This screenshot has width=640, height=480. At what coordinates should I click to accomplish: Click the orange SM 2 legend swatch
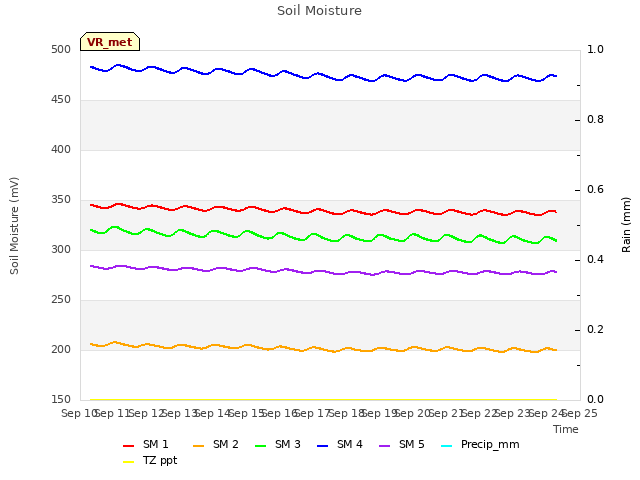(198, 446)
